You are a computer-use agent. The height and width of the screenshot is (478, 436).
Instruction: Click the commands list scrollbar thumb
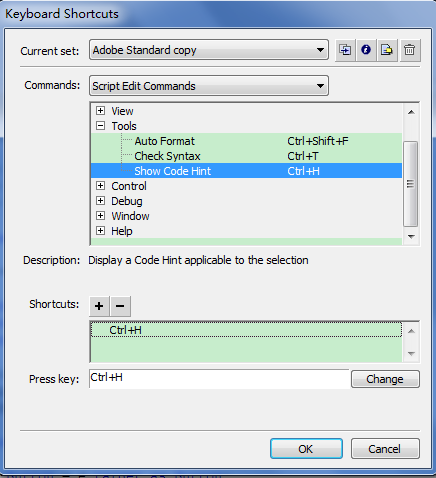[411, 184]
